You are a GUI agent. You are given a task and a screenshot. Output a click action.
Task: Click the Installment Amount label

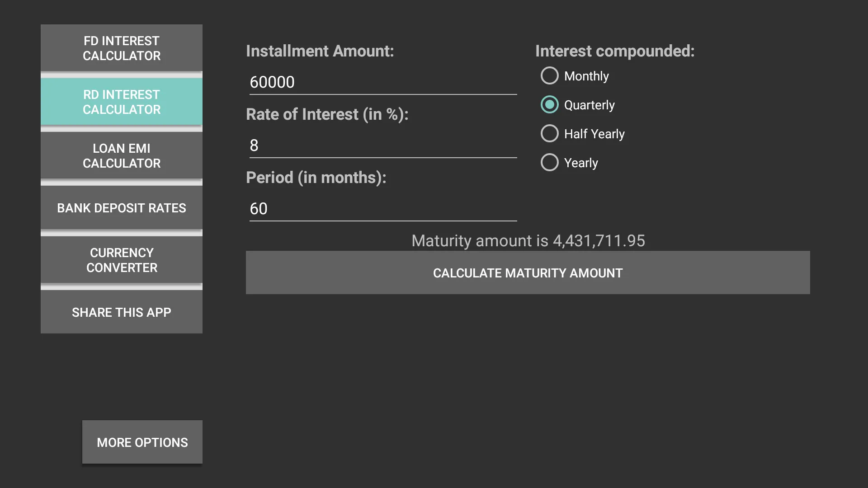pyautogui.click(x=320, y=51)
